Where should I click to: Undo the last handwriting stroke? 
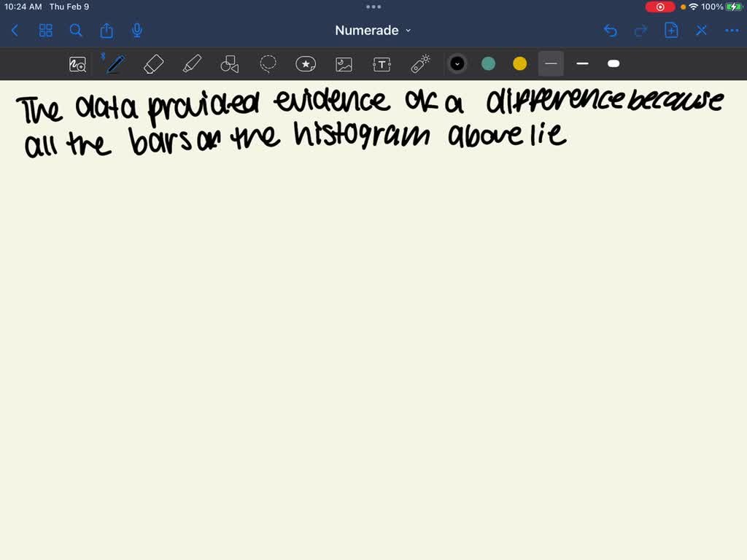pos(611,31)
